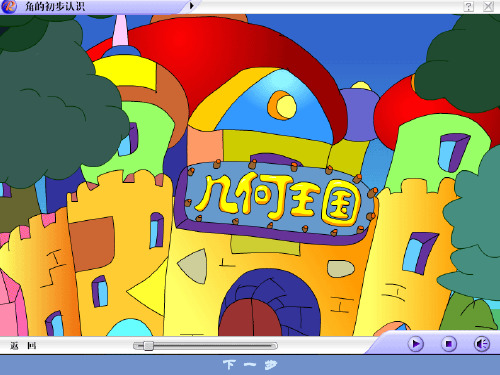Click the grey oval shape on the castle wall

(341, 269)
